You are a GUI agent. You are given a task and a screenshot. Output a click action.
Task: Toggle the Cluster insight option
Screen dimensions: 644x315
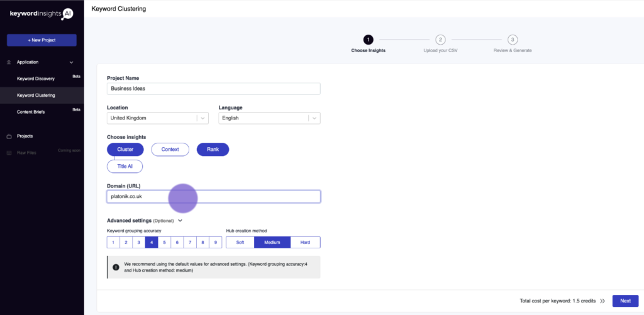click(x=125, y=150)
